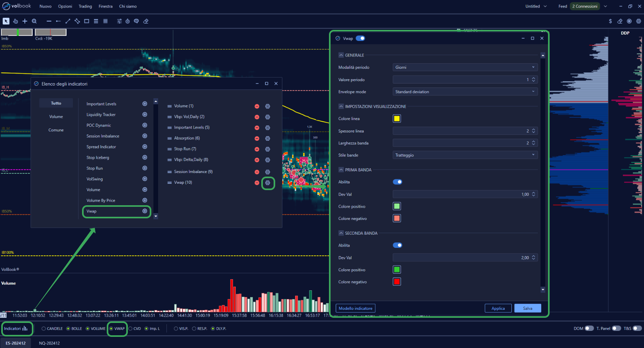The image size is (644, 348).
Task: Click the Modello indicatore button
Action: (x=356, y=308)
